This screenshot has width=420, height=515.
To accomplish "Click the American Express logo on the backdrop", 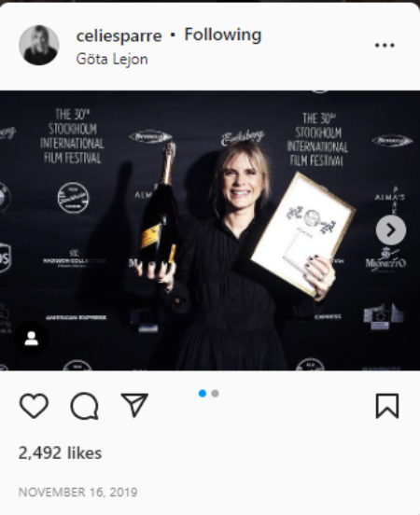I will (x=76, y=317).
